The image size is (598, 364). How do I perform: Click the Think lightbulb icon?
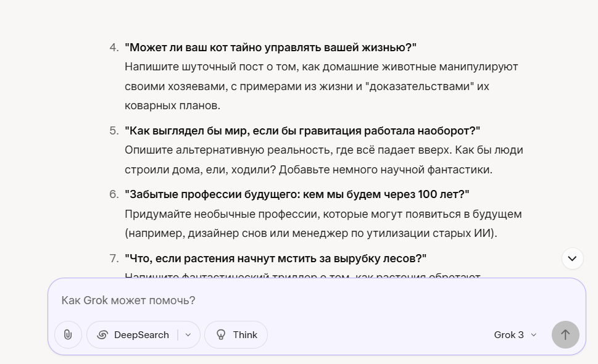(221, 334)
